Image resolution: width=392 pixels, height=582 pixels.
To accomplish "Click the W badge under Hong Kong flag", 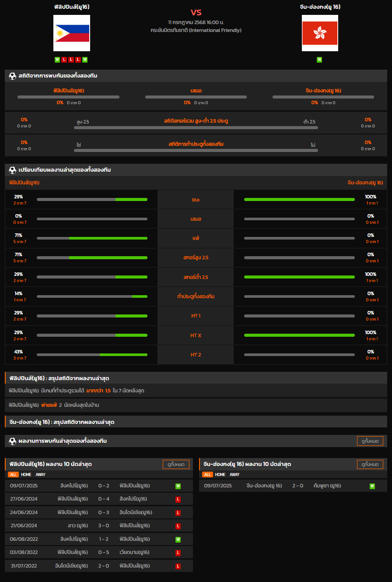I will [319, 60].
